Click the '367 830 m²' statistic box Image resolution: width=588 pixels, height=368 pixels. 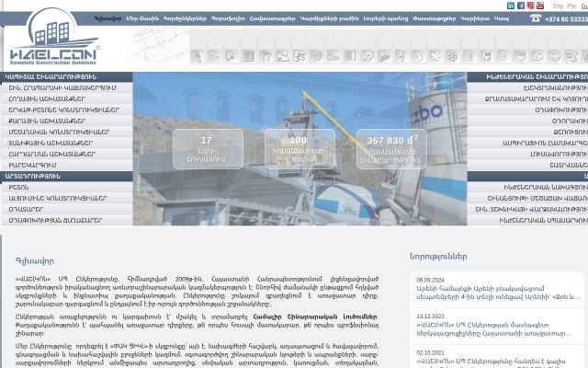391,149
